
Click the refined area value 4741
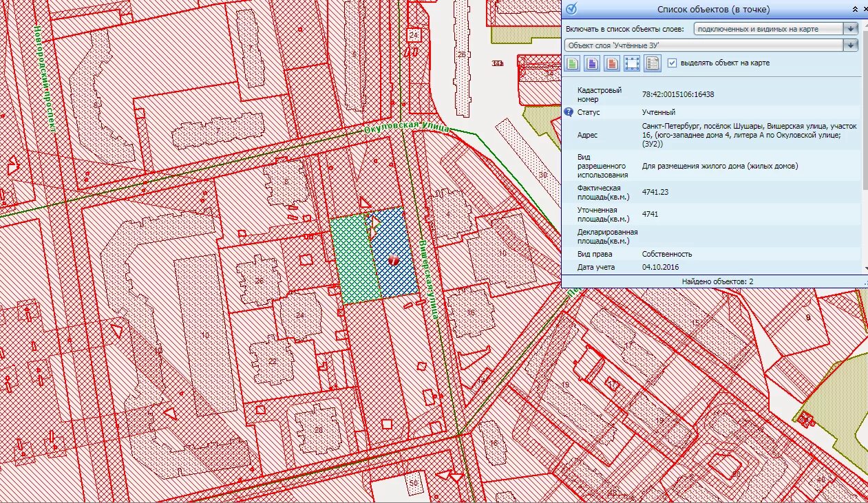tap(650, 214)
